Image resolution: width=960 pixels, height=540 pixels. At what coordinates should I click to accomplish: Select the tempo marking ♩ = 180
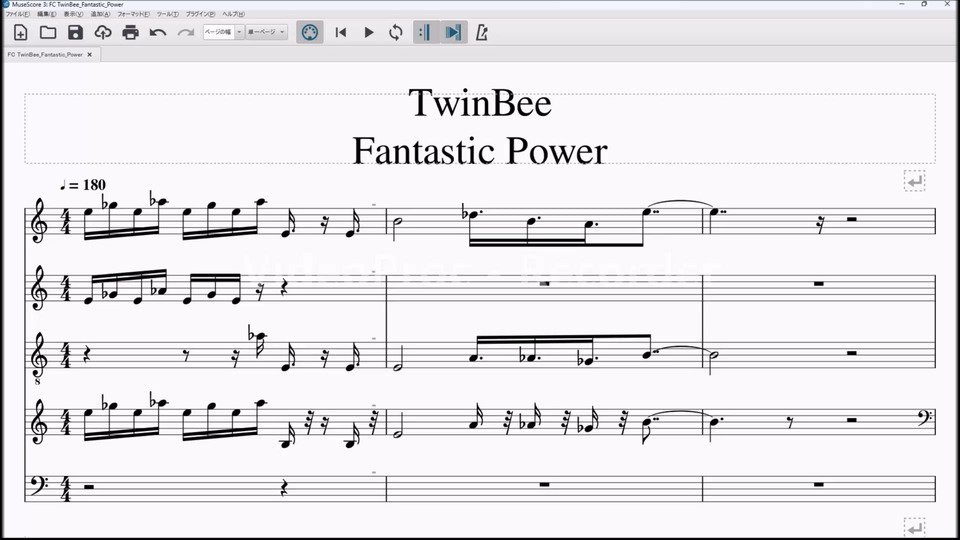coord(83,185)
